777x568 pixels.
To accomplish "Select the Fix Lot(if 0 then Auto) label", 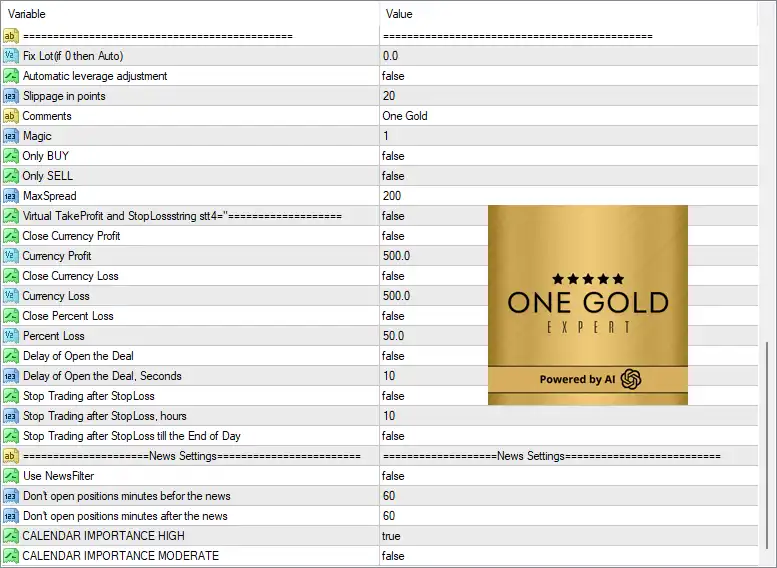I will [73, 56].
